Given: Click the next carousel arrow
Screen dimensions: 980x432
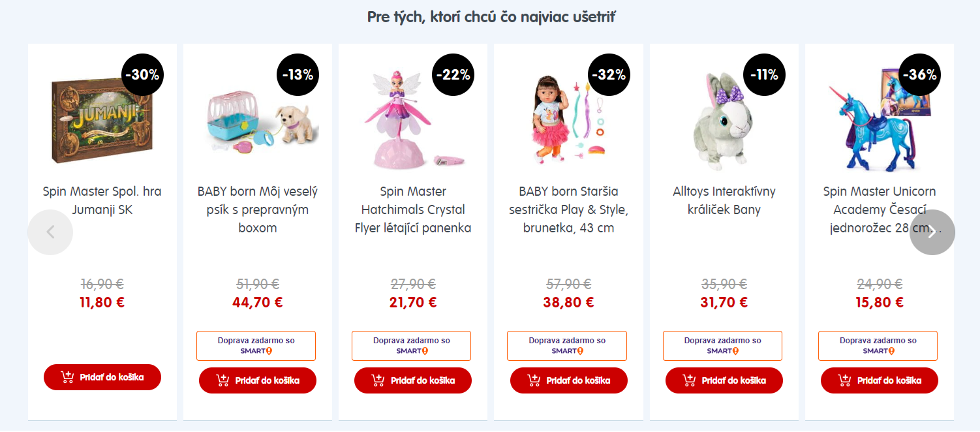Looking at the screenshot, I should click(932, 232).
